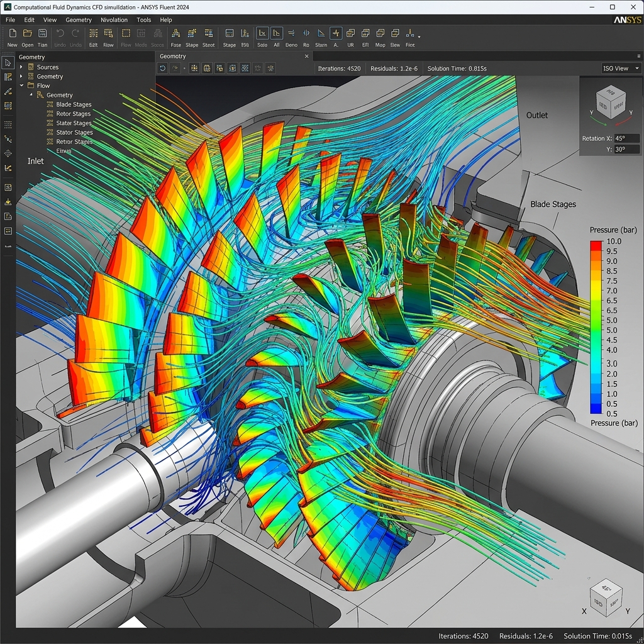Click the Staot toolbar icon
Viewport: 644px width, 644px height.
209,33
